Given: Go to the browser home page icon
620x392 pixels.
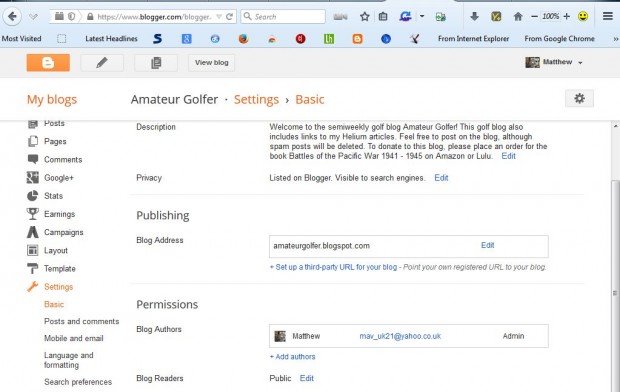Looking at the screenshot, I should pyautogui.click(x=518, y=17).
